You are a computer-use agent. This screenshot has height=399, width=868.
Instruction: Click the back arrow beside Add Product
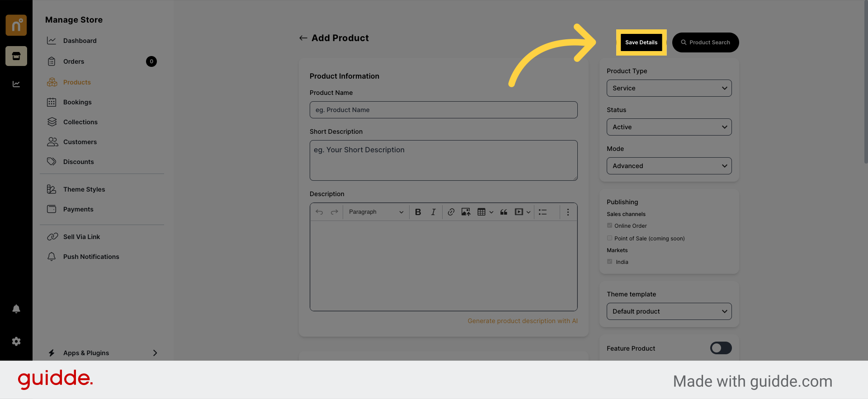pyautogui.click(x=303, y=38)
